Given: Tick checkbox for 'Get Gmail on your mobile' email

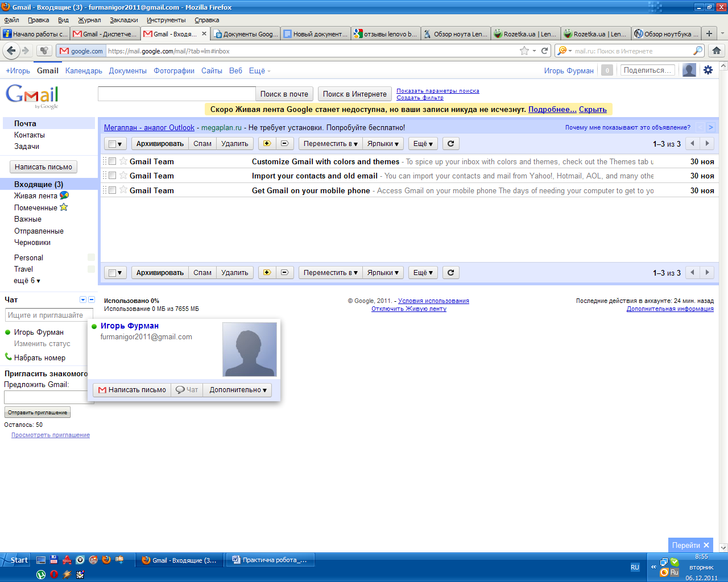Looking at the screenshot, I should pyautogui.click(x=113, y=190).
